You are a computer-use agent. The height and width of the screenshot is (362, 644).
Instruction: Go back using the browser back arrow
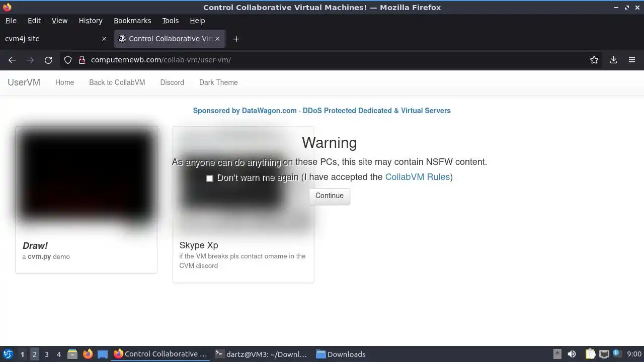[12, 60]
